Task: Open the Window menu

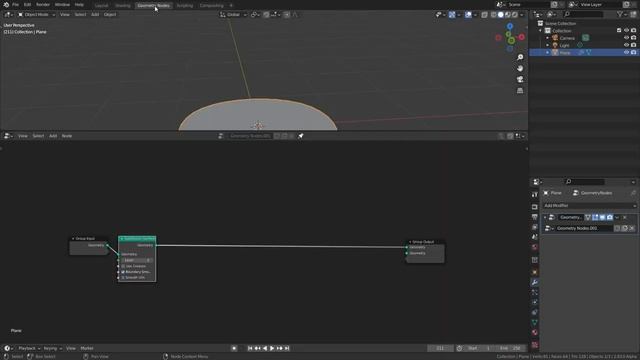Action: point(62,4)
